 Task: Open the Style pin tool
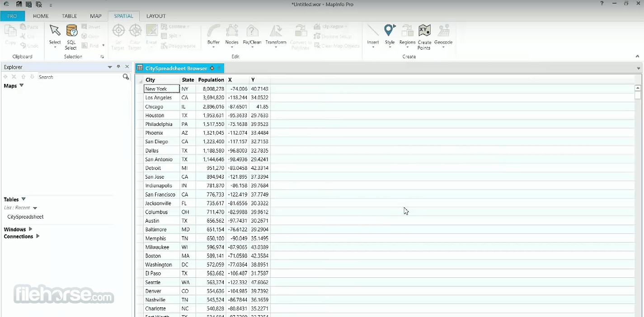tap(390, 35)
